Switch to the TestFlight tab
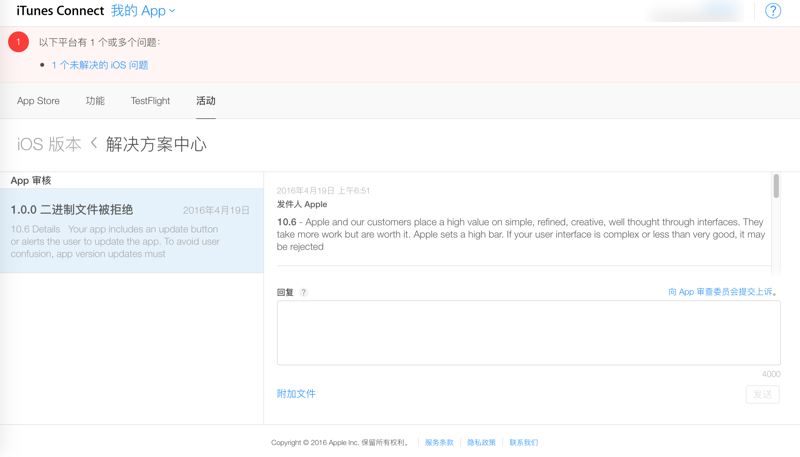Screen dimensions: 800x457 (150, 101)
